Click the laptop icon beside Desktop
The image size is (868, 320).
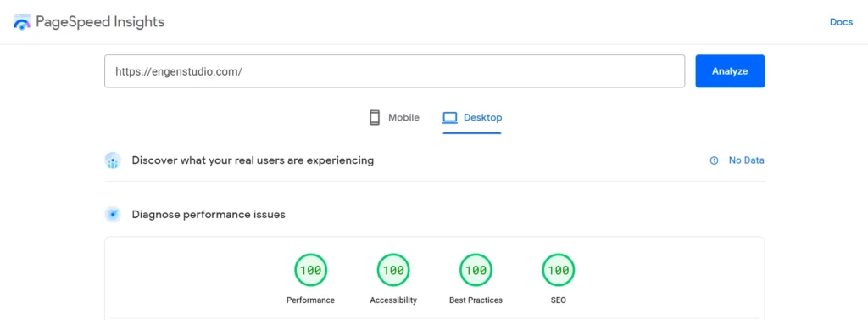tap(450, 118)
